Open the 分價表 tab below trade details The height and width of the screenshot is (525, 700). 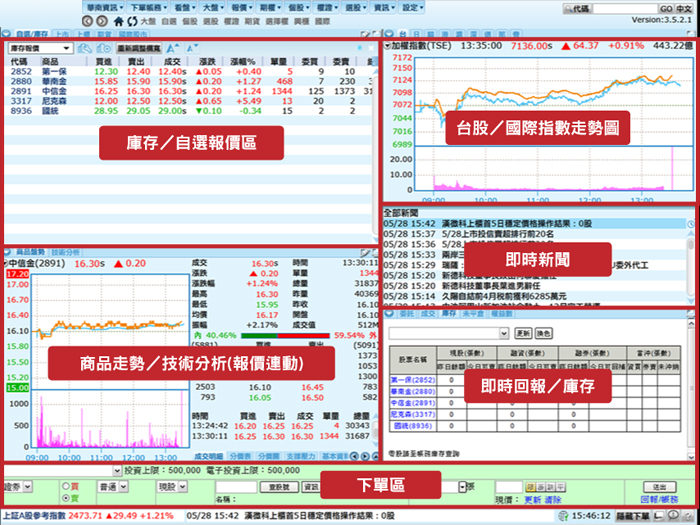tap(241, 456)
